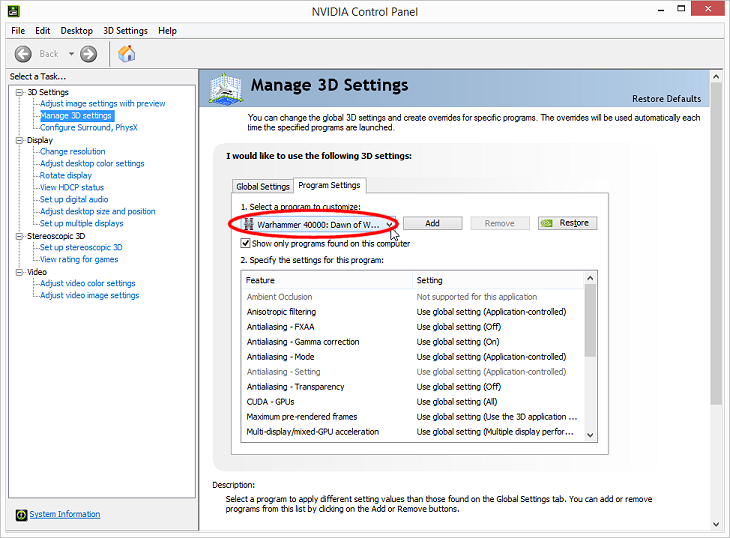Open the Desktop menu
Screen dimensions: 730x538
(x=76, y=31)
